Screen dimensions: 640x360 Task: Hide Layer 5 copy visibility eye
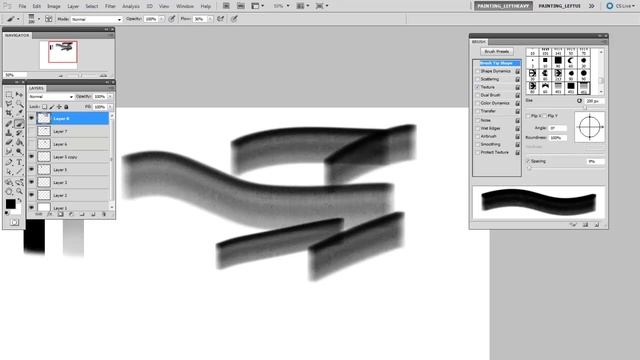click(31, 157)
